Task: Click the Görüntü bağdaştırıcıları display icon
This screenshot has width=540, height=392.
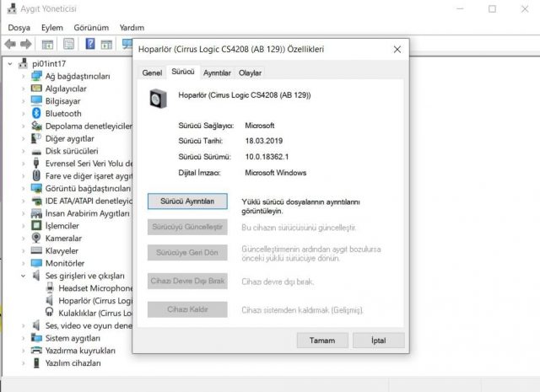Action: 36,188
